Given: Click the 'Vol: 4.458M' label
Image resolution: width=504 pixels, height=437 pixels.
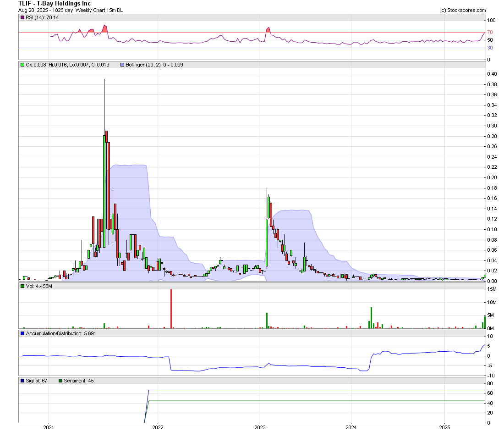Looking at the screenshot, I should [x=39, y=286].
